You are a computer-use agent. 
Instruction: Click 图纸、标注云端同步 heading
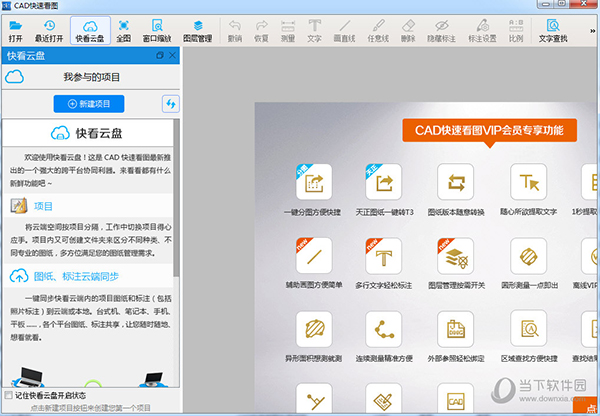pos(76,276)
